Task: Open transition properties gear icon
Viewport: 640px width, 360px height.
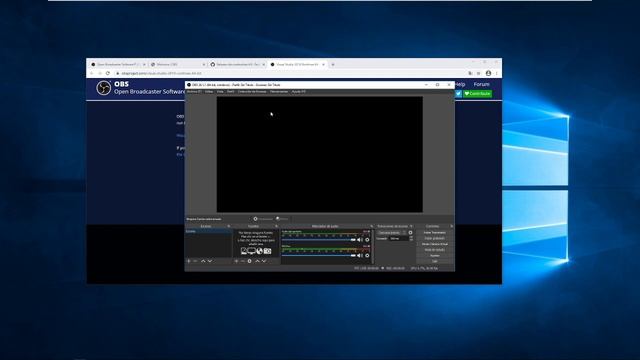Action: pyautogui.click(x=410, y=233)
